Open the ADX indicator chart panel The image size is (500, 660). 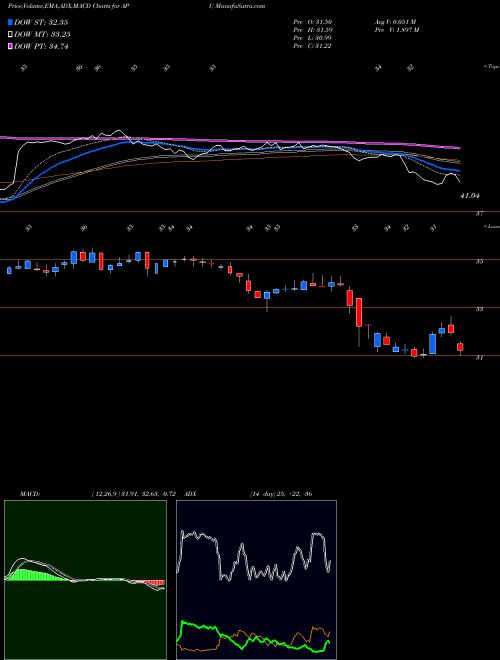tap(257, 580)
